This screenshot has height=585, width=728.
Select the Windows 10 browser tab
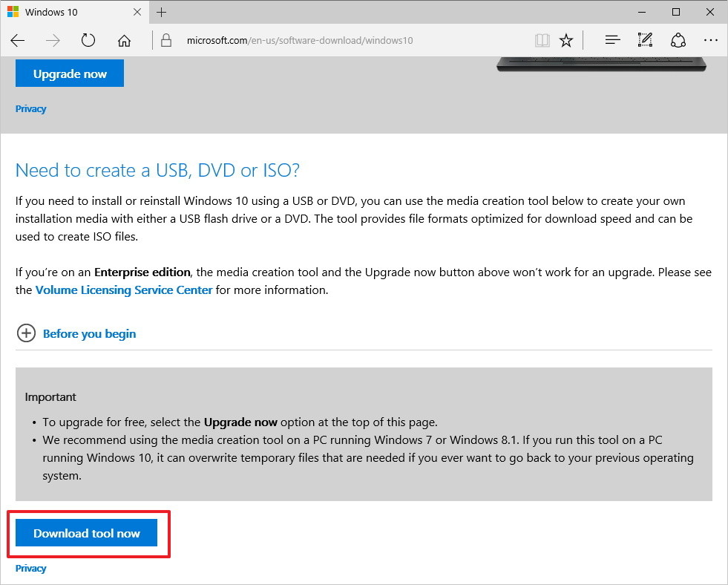74,12
